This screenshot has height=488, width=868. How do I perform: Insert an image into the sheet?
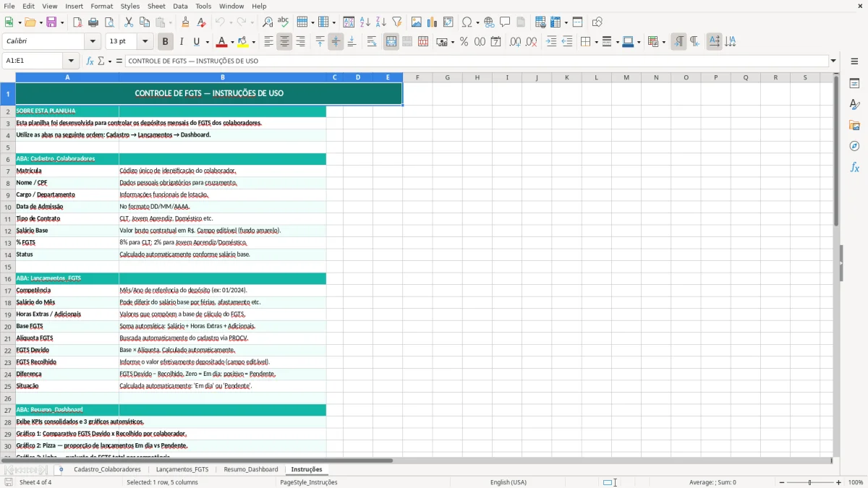(x=417, y=22)
